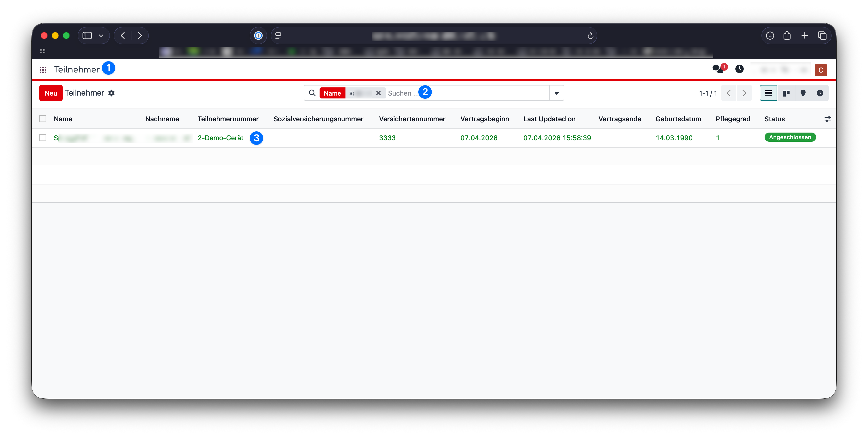The height and width of the screenshot is (439, 868).
Task: Create a new record with Neu
Action: coord(51,93)
